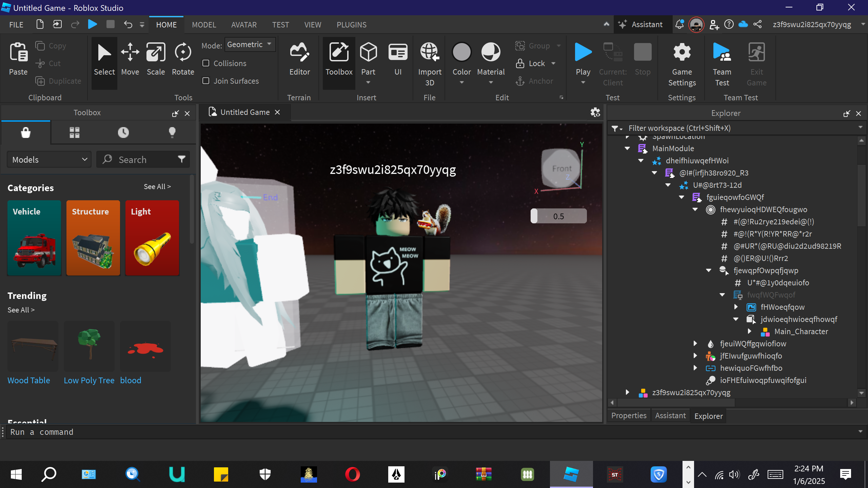Switch to the MODEL ribbon tab
This screenshot has height=488, width=868.
pyautogui.click(x=204, y=25)
